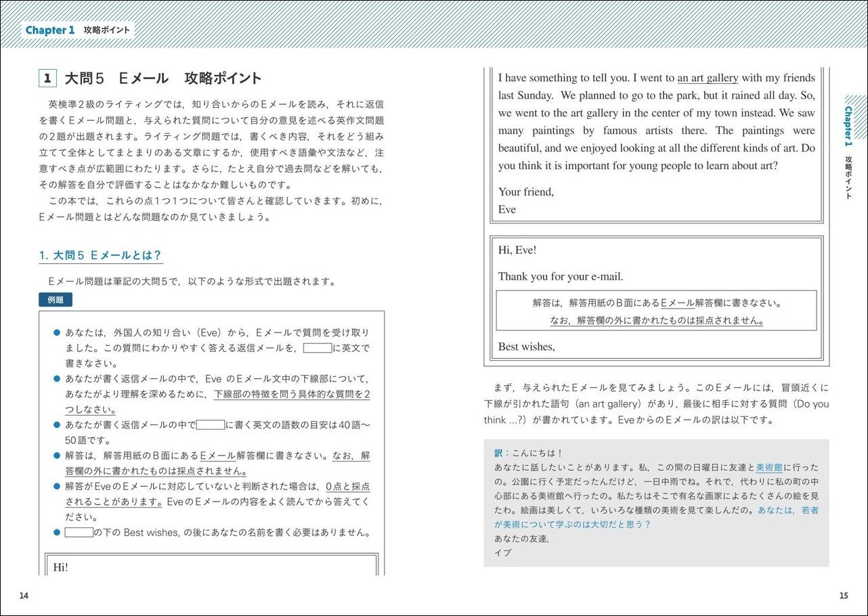Click 'Your friend,' line in the email

[526, 192]
